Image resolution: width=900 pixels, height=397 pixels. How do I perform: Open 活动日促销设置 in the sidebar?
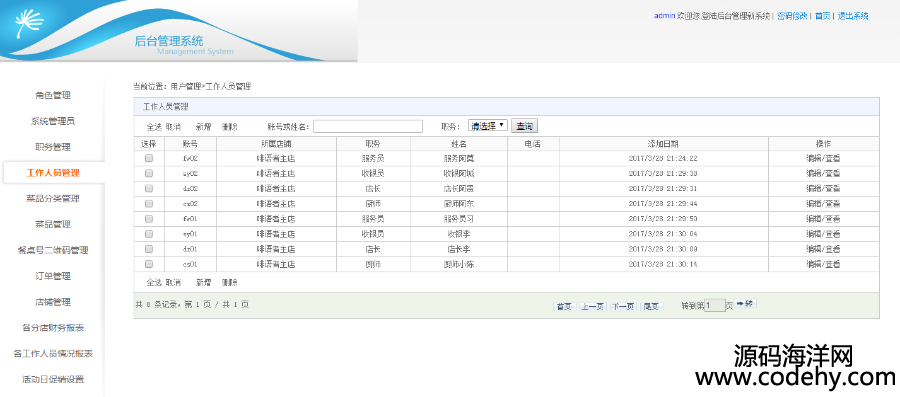(x=53, y=380)
